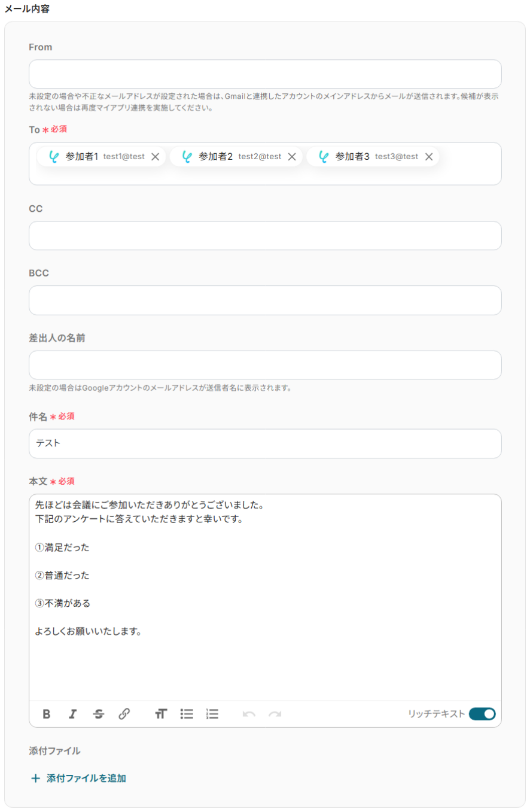Insert a numbered list

point(212,714)
